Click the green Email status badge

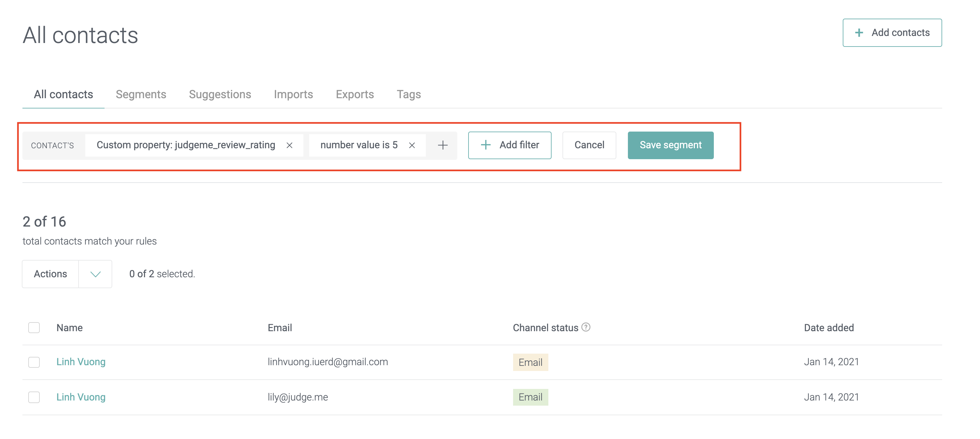tap(530, 397)
